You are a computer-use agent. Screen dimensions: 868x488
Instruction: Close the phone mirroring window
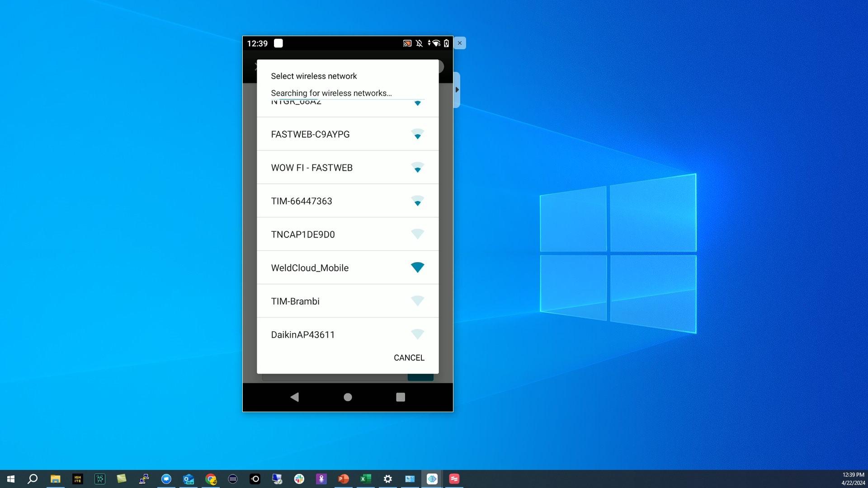click(460, 43)
